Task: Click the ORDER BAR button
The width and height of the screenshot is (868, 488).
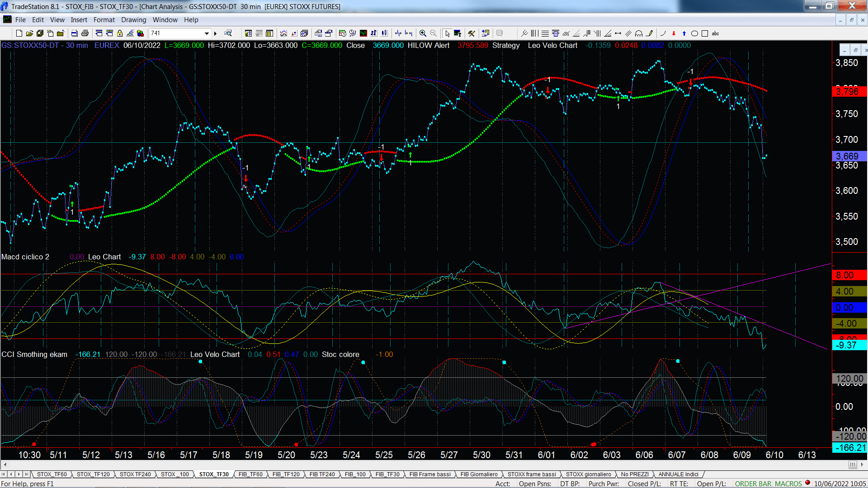Action: (753, 484)
